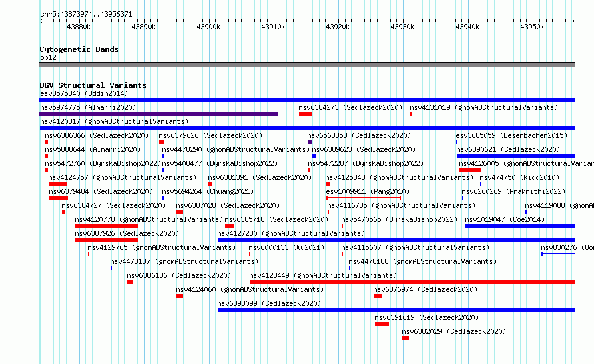Click the 43940k ruler tick label

tap(467, 27)
